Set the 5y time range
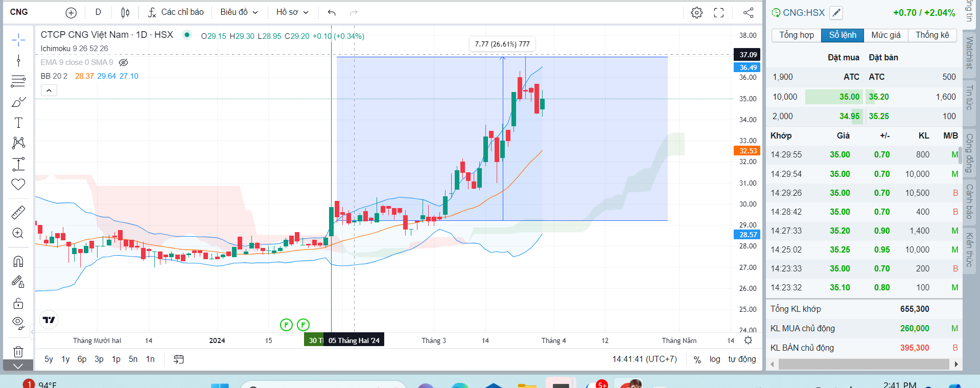This screenshot has width=980, height=388. (49, 359)
